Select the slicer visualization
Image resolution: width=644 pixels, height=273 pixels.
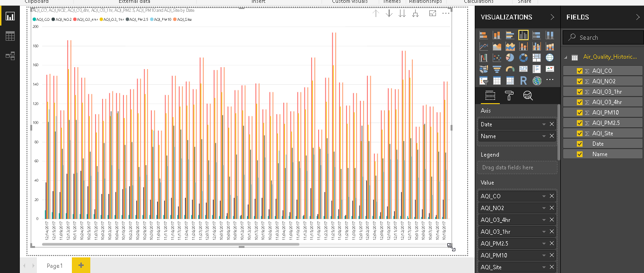(x=483, y=80)
